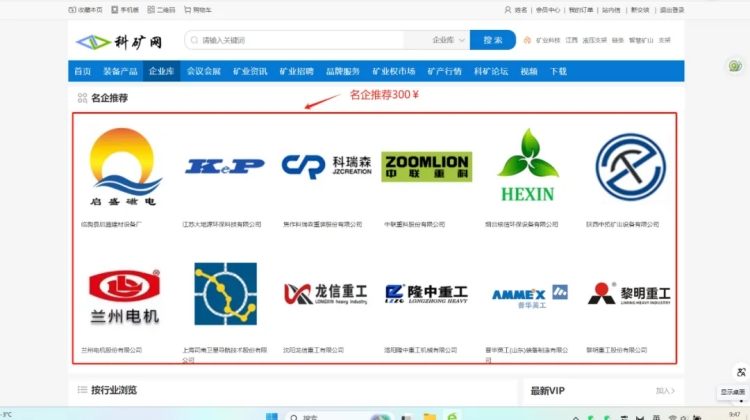The width and height of the screenshot is (750, 420).
Task: Click the 黎明重工 logo
Action: pyautogui.click(x=629, y=293)
